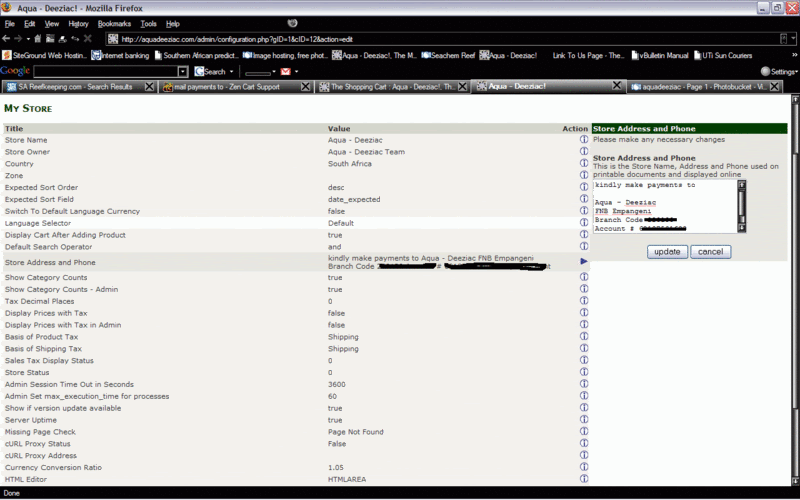800x500 pixels.
Task: Open the vBulletin Manual bookmark
Action: point(660,55)
